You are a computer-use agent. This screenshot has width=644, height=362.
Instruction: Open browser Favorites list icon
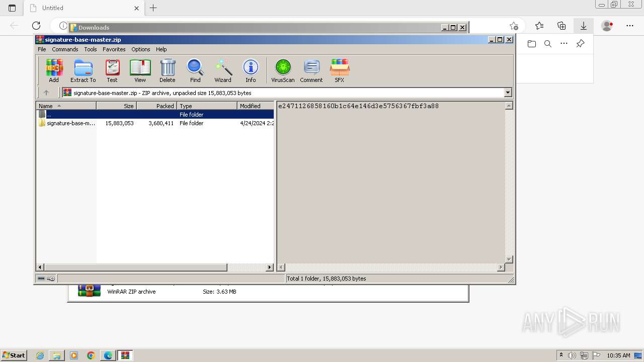click(x=539, y=26)
